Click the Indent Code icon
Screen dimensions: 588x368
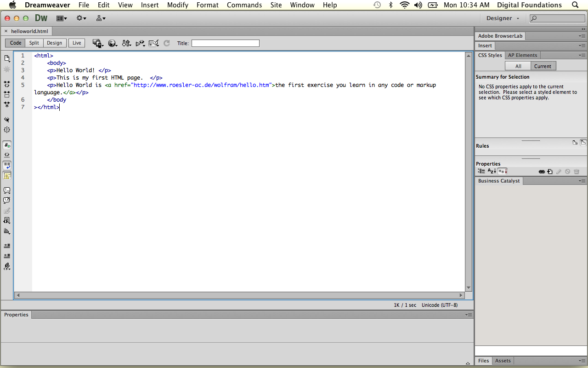pyautogui.click(x=7, y=246)
